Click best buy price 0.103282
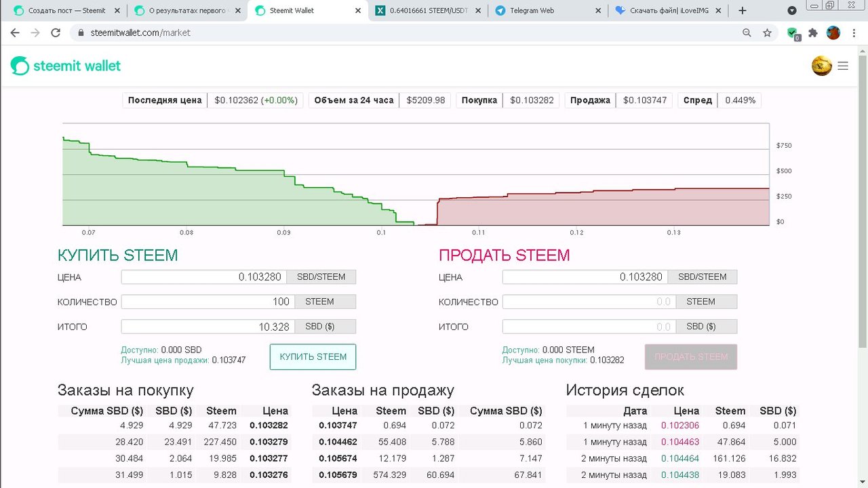 click(607, 360)
